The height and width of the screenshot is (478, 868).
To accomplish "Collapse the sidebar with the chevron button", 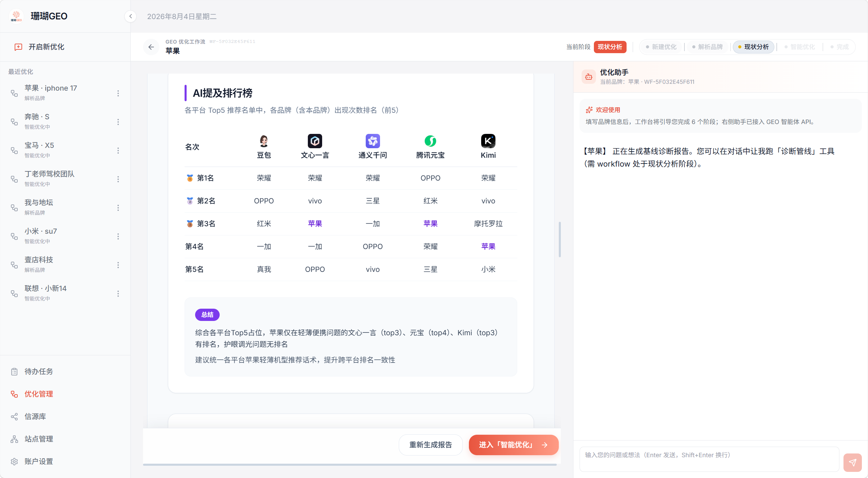I will [130, 16].
